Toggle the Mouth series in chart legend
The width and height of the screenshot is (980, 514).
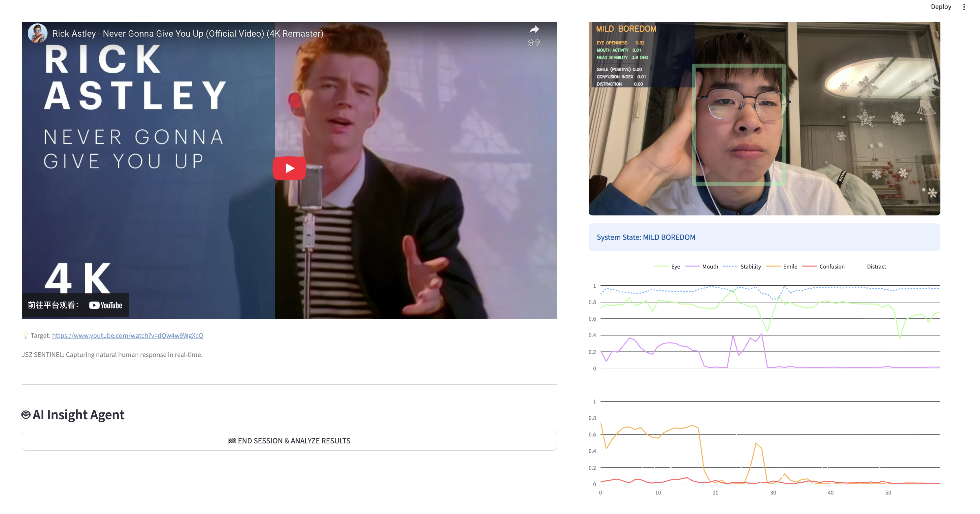709,267
